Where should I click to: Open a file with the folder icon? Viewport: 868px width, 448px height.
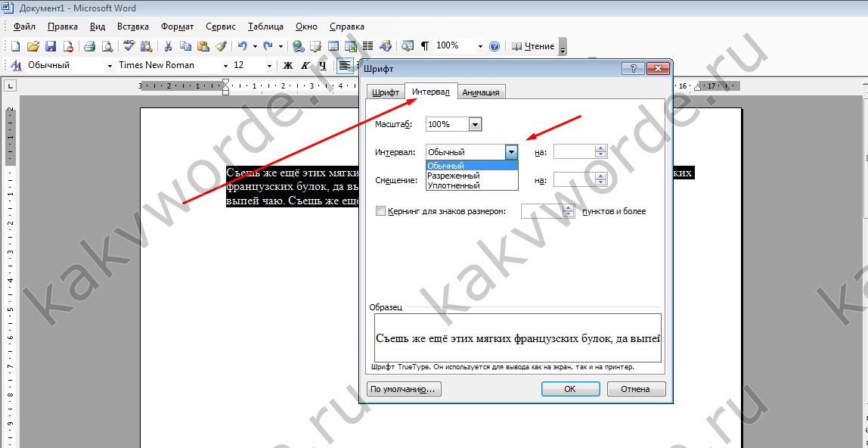[x=33, y=46]
